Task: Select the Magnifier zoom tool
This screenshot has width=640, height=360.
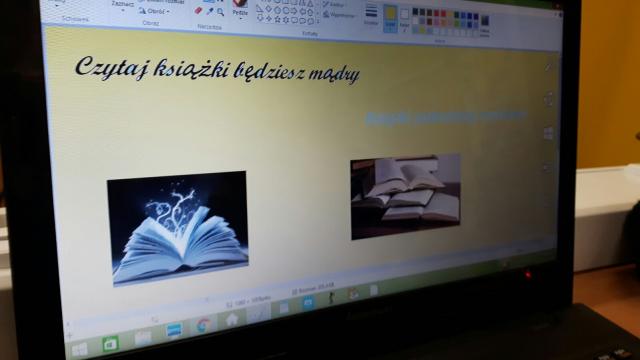Action: [220, 12]
